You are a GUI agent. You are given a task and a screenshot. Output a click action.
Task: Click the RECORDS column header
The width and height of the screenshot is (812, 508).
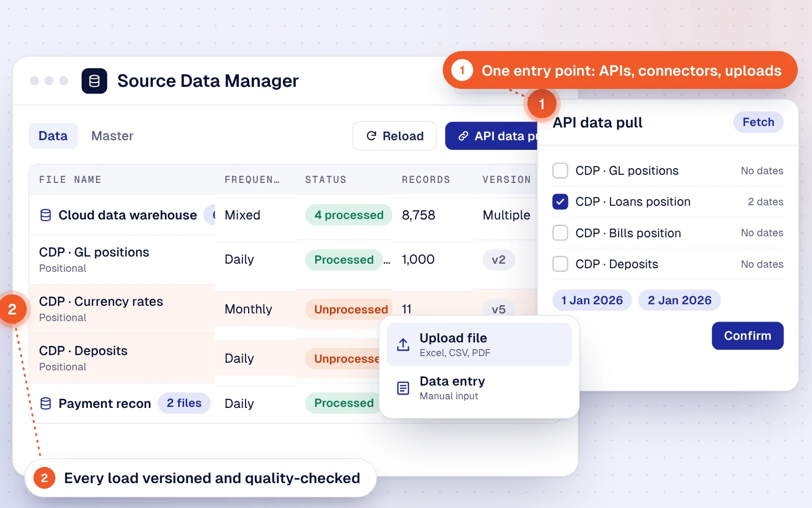coord(426,179)
